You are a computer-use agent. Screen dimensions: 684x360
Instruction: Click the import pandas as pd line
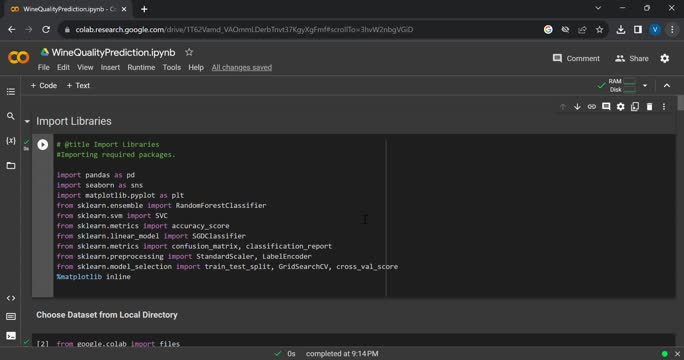(x=96, y=175)
